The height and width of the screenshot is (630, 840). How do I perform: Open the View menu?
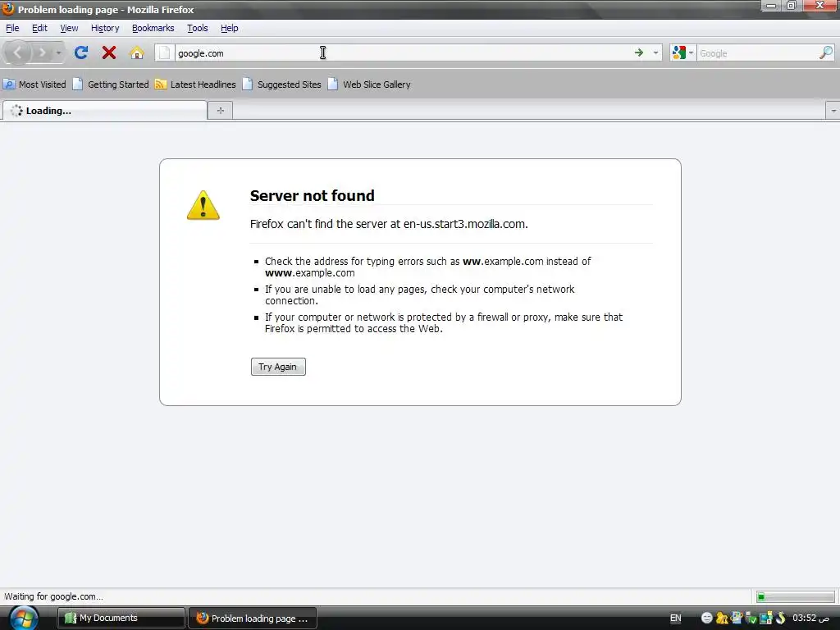point(69,28)
